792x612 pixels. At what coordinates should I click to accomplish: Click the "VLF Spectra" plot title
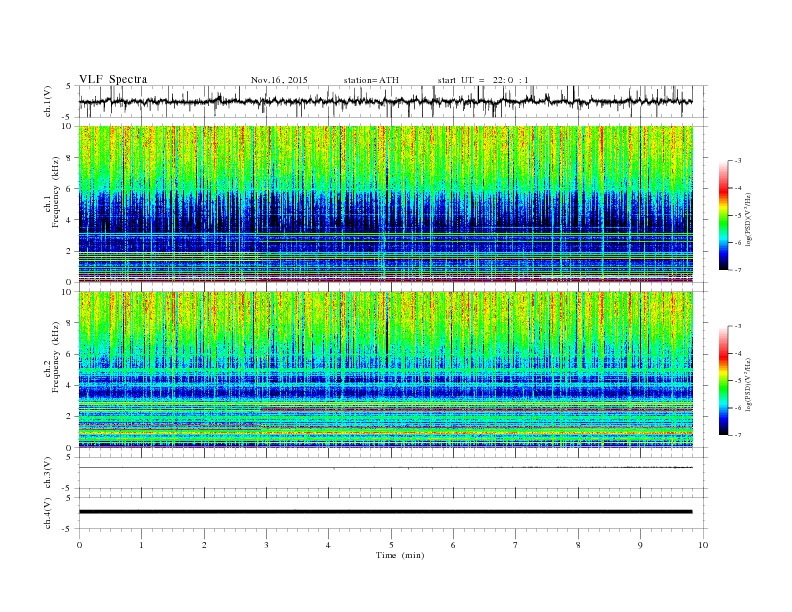click(x=113, y=79)
